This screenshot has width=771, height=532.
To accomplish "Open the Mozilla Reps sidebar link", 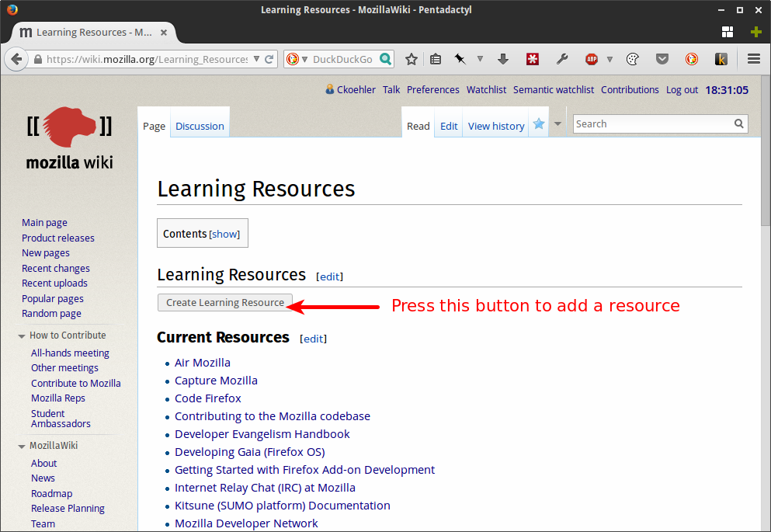I will coord(58,398).
